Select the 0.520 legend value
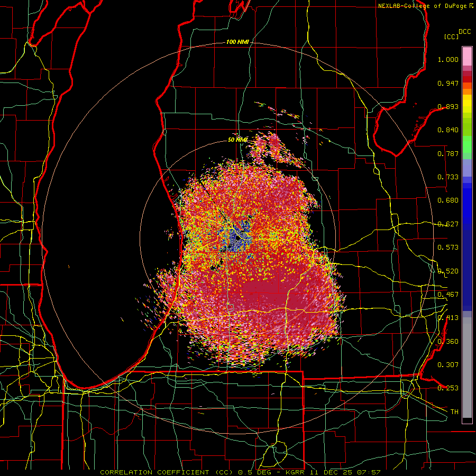 [x=448, y=271]
